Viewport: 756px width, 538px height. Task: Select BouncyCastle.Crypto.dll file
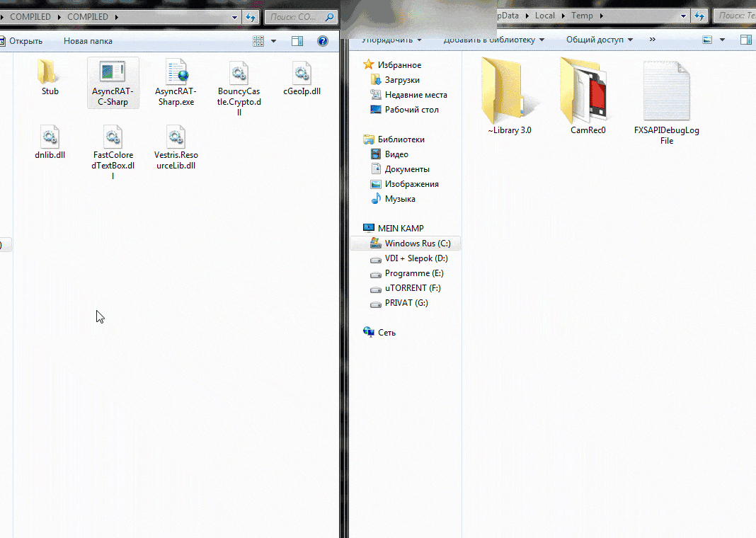(239, 88)
